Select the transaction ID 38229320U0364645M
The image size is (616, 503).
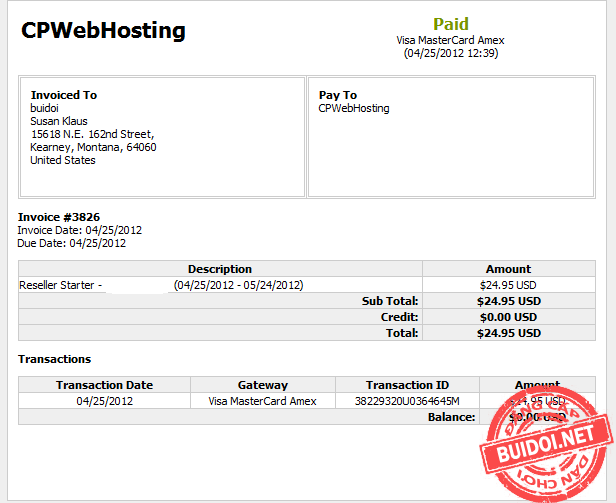(407, 401)
